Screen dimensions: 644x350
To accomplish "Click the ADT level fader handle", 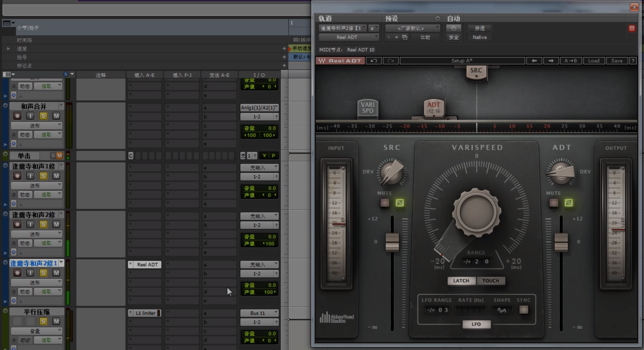I will [561, 242].
